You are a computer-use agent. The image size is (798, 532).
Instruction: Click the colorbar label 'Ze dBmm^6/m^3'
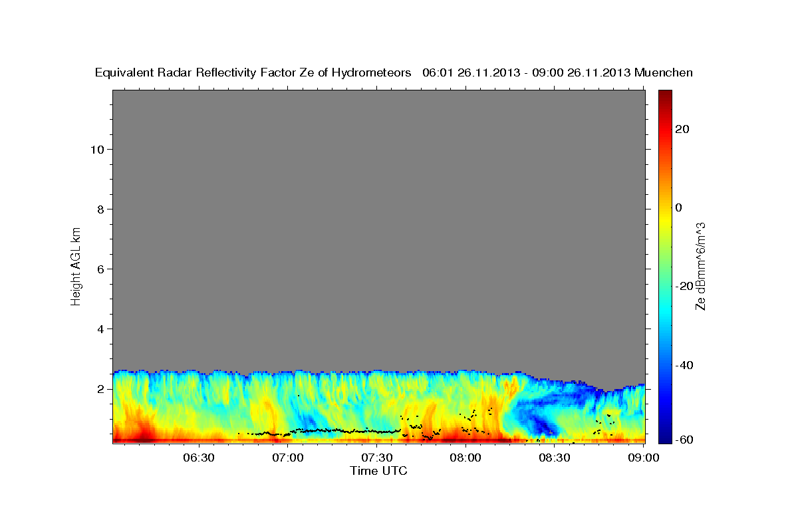700,266
